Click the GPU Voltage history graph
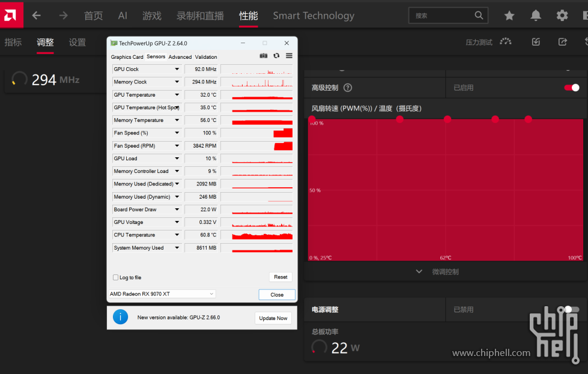 click(x=257, y=222)
